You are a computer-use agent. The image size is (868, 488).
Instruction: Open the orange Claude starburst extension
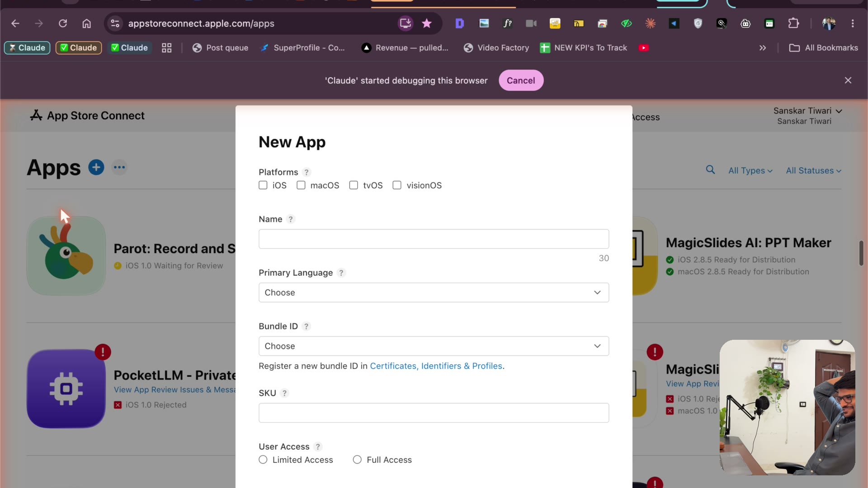(x=650, y=23)
